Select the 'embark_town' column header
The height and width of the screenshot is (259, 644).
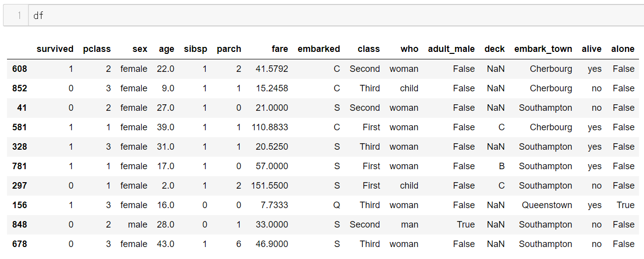(x=543, y=49)
